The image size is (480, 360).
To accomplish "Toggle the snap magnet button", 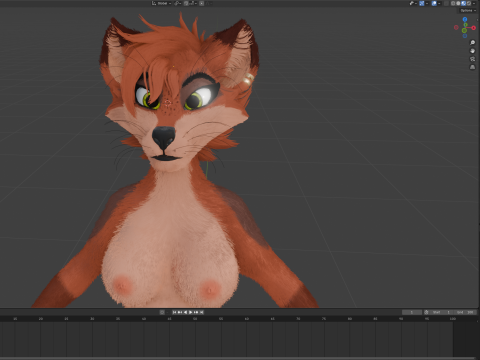I will point(186,3).
